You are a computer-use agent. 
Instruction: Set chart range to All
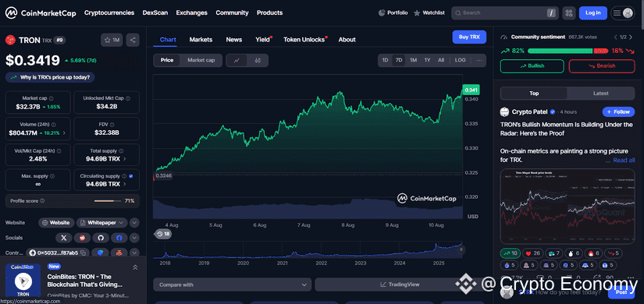coord(441,60)
